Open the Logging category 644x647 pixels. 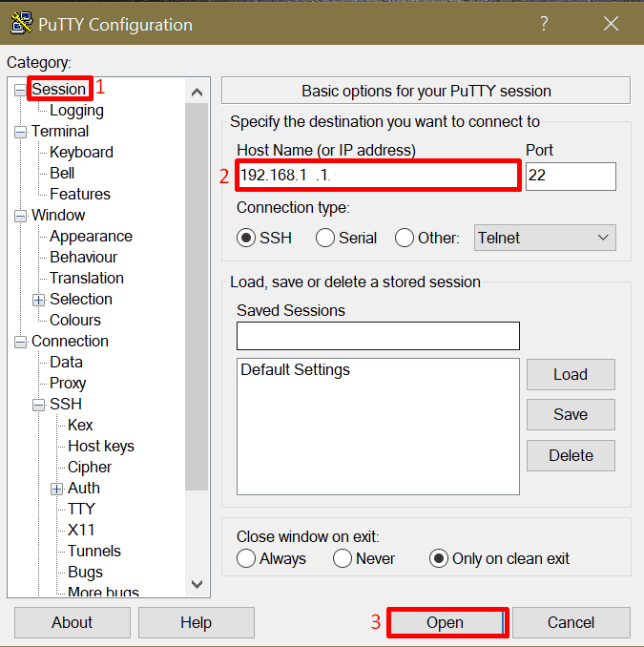click(76, 111)
